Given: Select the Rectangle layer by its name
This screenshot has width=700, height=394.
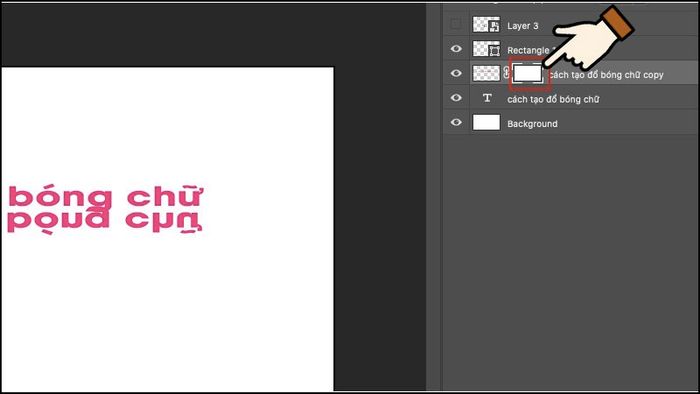Looking at the screenshot, I should pos(528,50).
